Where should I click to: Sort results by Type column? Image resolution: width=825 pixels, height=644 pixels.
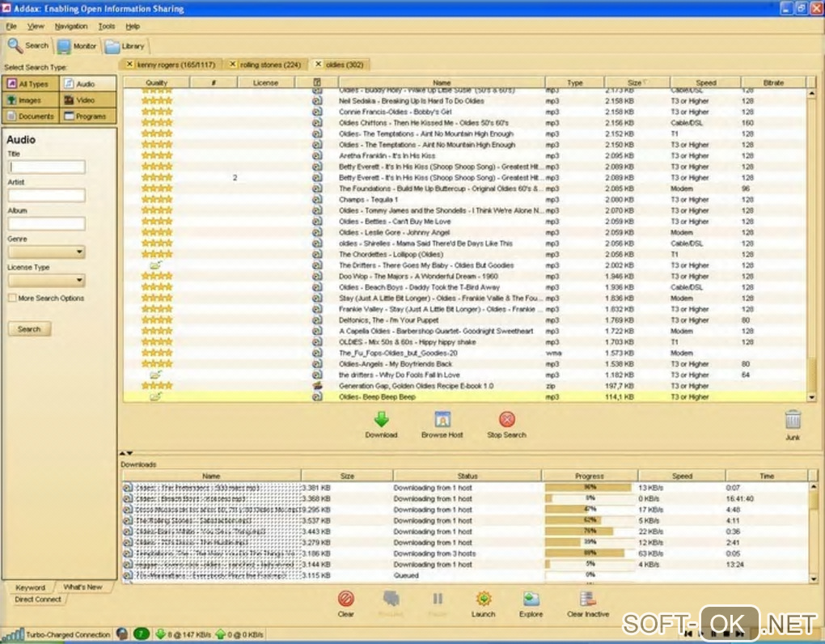pyautogui.click(x=574, y=83)
